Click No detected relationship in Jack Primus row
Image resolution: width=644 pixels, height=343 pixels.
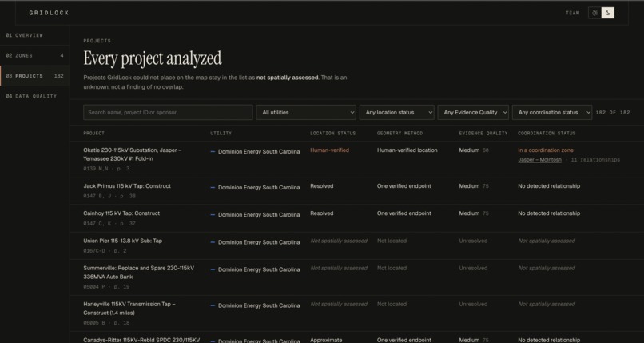point(549,186)
